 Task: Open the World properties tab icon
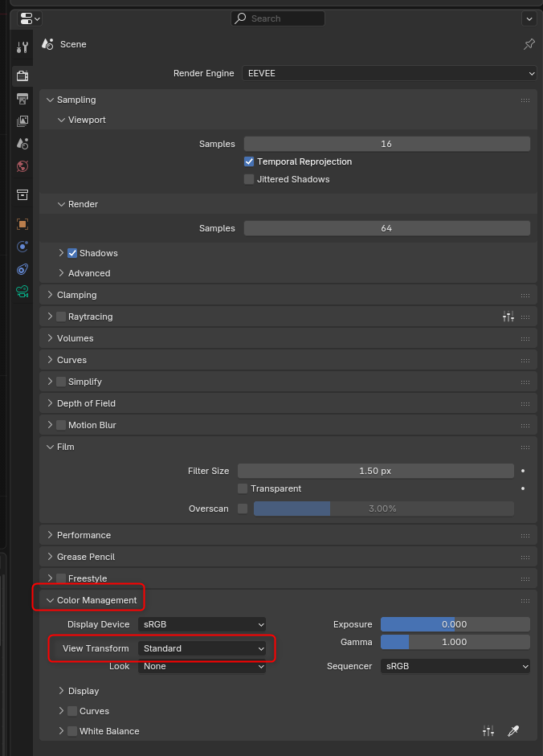22,166
